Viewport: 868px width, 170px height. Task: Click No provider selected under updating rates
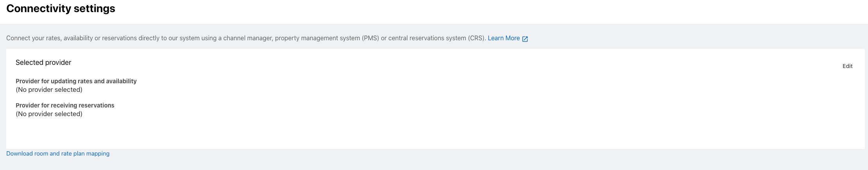click(49, 90)
